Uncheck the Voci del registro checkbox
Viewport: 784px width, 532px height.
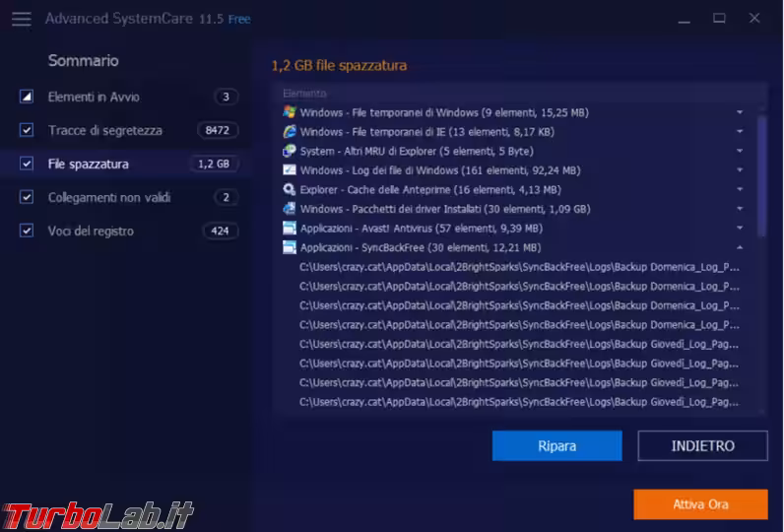pyautogui.click(x=27, y=231)
